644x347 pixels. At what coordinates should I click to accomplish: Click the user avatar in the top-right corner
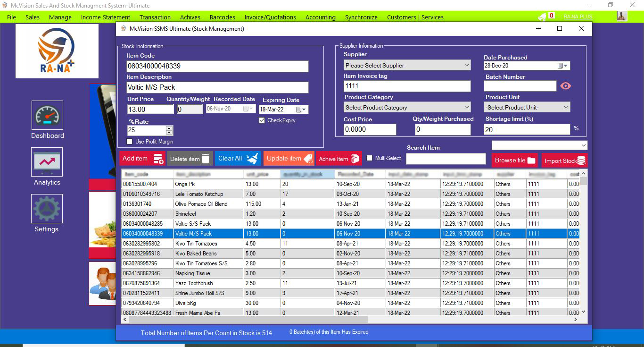coord(622,16)
